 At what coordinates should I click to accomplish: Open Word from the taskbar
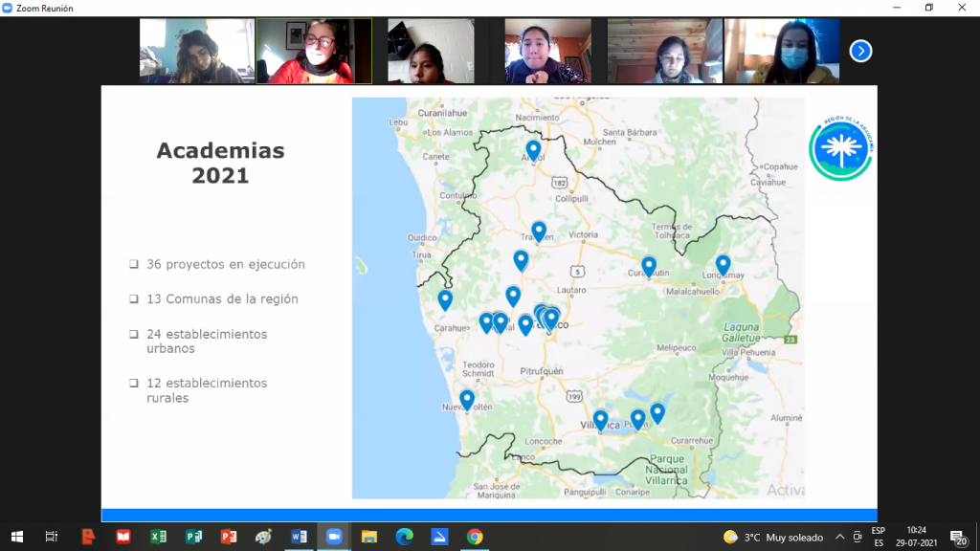point(299,537)
